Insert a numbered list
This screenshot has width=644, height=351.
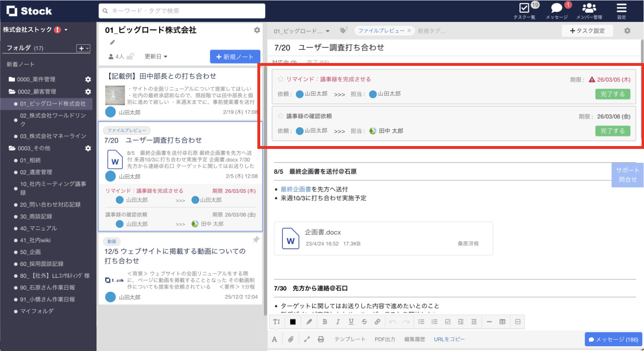tap(435, 322)
